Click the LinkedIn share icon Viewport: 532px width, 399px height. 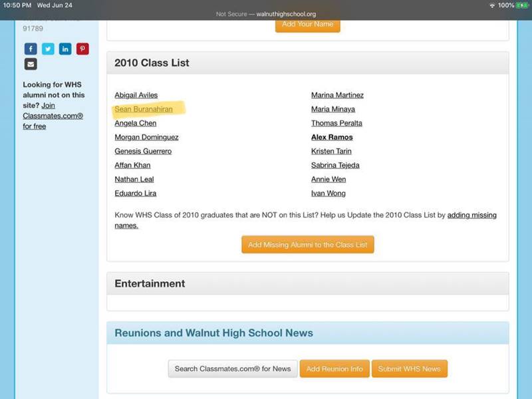[65, 49]
